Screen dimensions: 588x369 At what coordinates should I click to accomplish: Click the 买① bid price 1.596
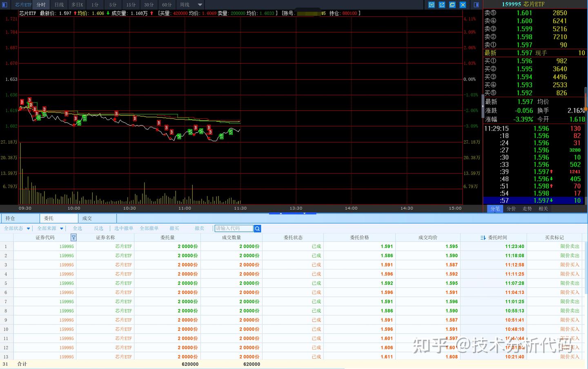tap(524, 61)
